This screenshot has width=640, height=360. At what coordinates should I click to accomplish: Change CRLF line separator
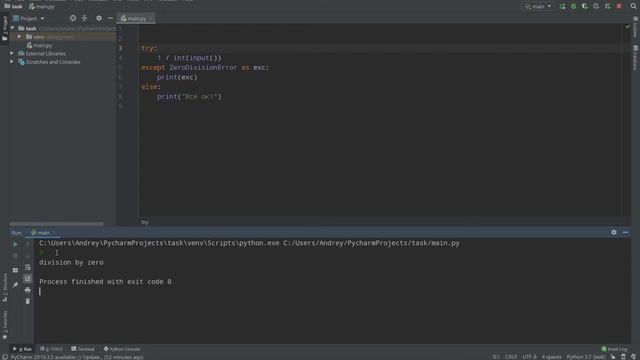pyautogui.click(x=511, y=357)
